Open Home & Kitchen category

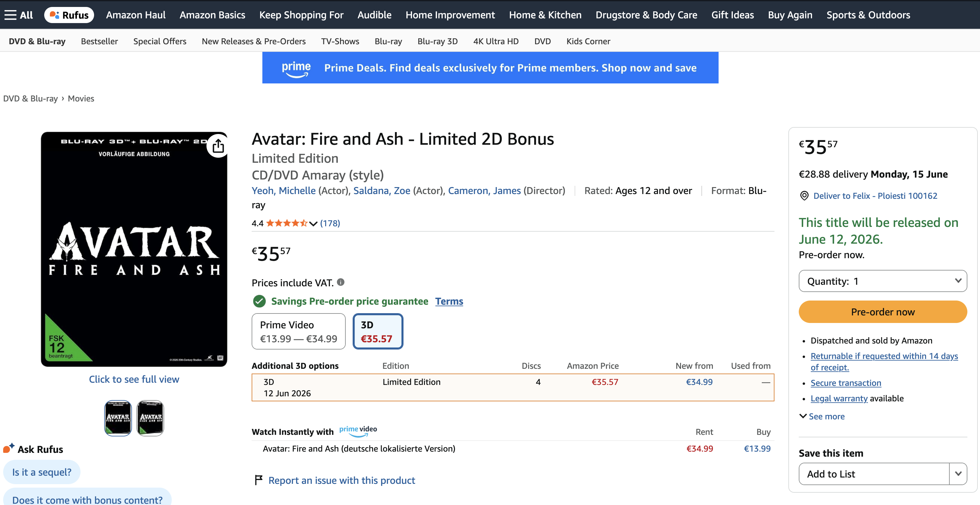545,15
